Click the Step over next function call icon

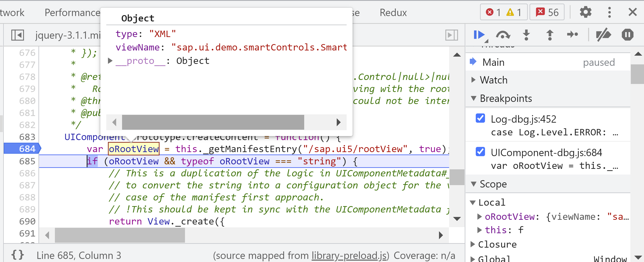[503, 35]
